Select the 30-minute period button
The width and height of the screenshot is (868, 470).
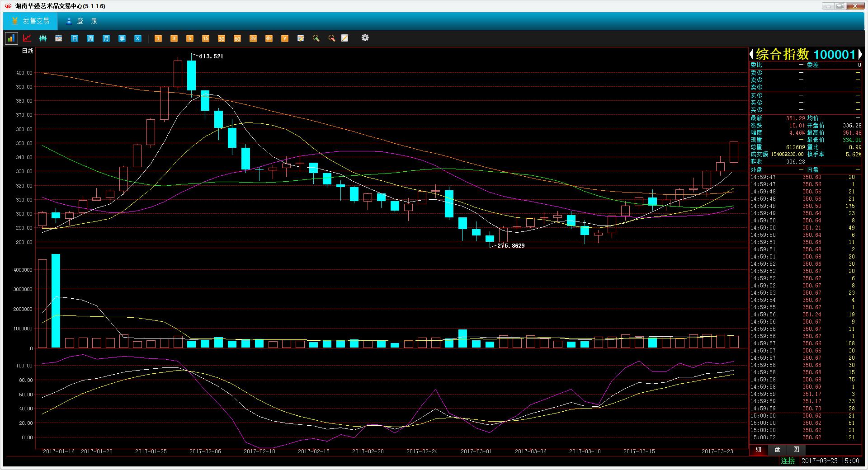click(222, 38)
